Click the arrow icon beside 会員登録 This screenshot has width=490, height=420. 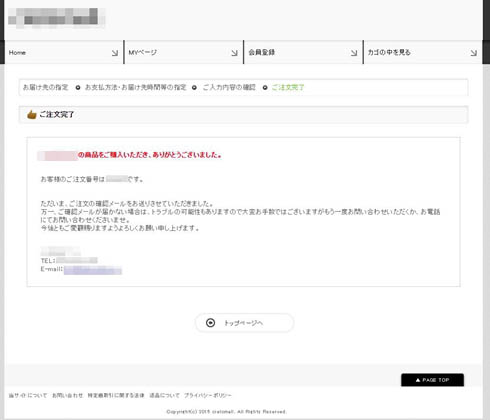point(354,53)
